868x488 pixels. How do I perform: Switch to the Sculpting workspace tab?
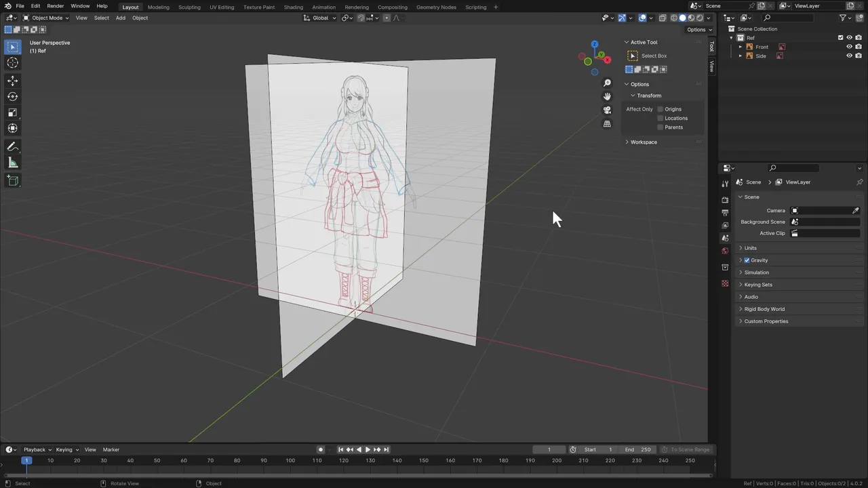pyautogui.click(x=189, y=7)
